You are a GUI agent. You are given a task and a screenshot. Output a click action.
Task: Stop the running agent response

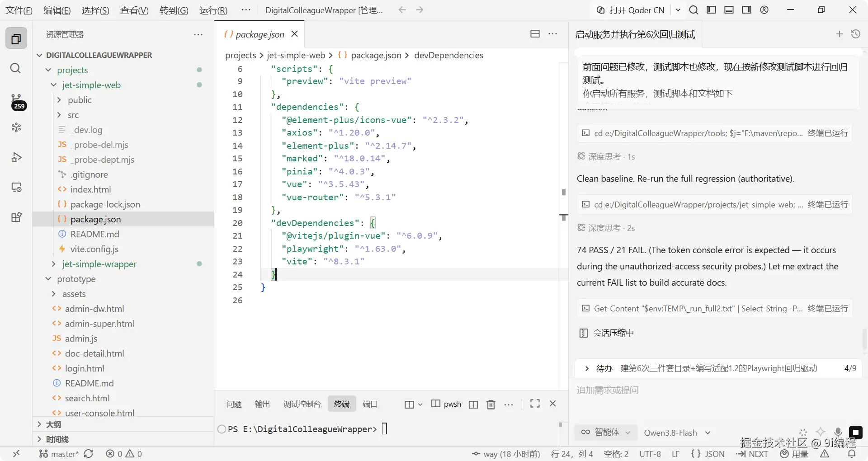(855, 433)
